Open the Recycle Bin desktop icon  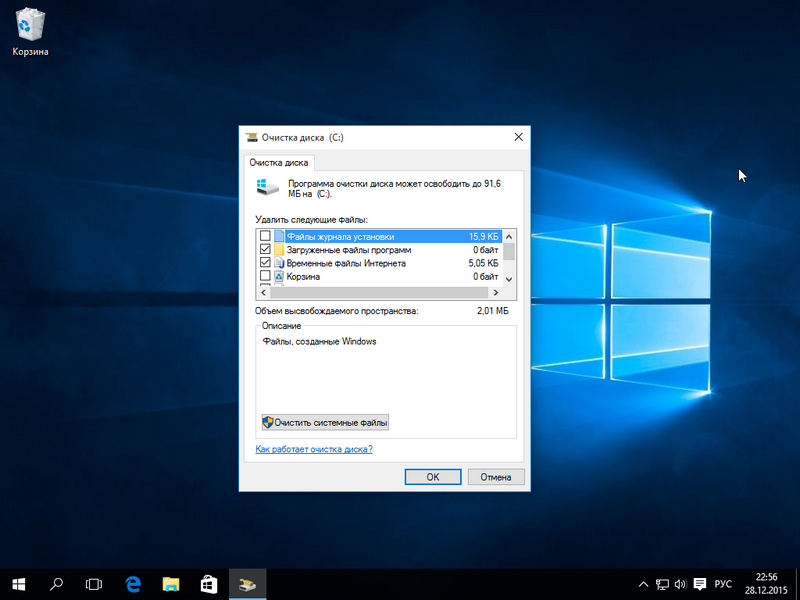click(29, 30)
